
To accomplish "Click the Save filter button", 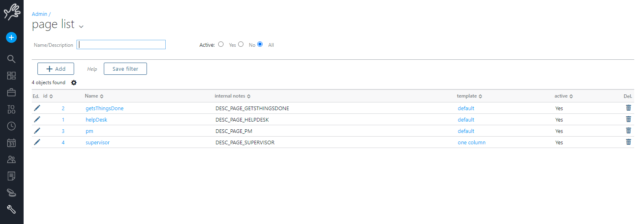I will (x=125, y=69).
